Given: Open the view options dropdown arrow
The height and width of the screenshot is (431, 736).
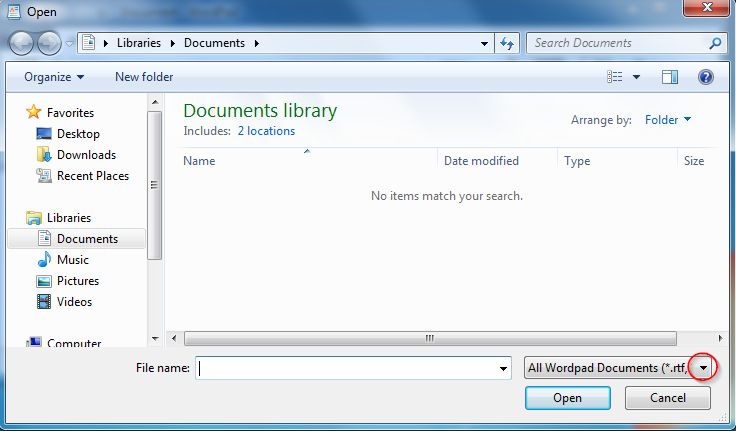Looking at the screenshot, I should coord(637,77).
